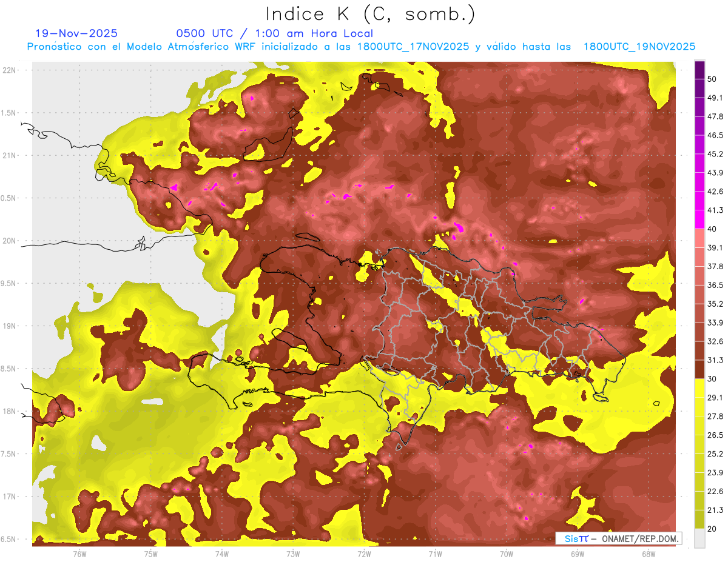
Task: Click the colorbar value "30"
Action: [712, 379]
